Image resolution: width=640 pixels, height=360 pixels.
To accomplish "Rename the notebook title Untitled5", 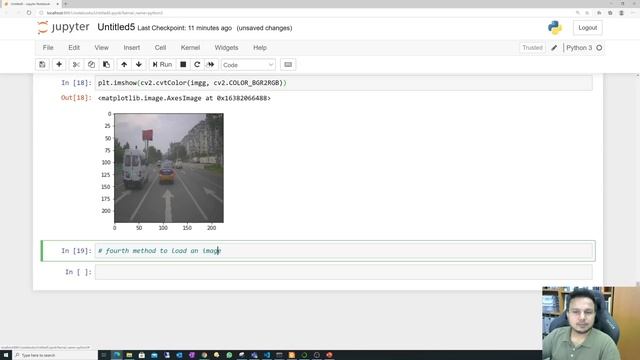I will click(x=116, y=27).
